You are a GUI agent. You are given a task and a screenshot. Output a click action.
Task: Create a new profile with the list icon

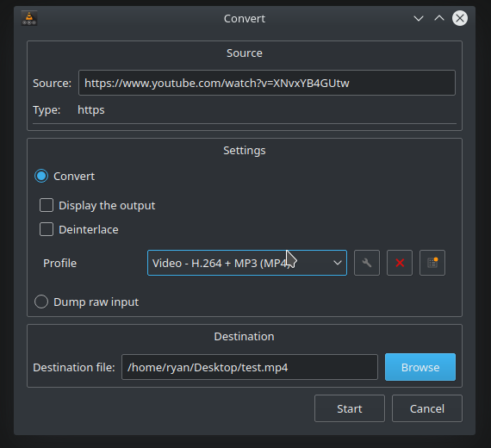pos(432,263)
